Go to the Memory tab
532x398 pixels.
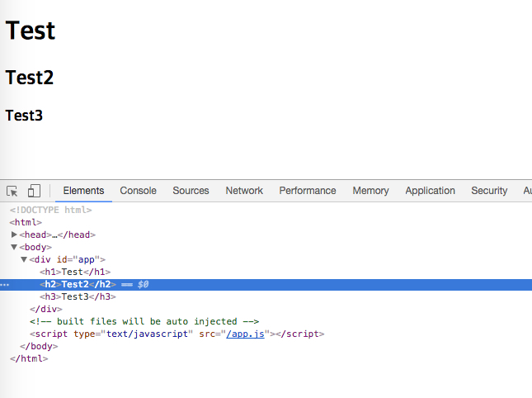click(x=370, y=191)
